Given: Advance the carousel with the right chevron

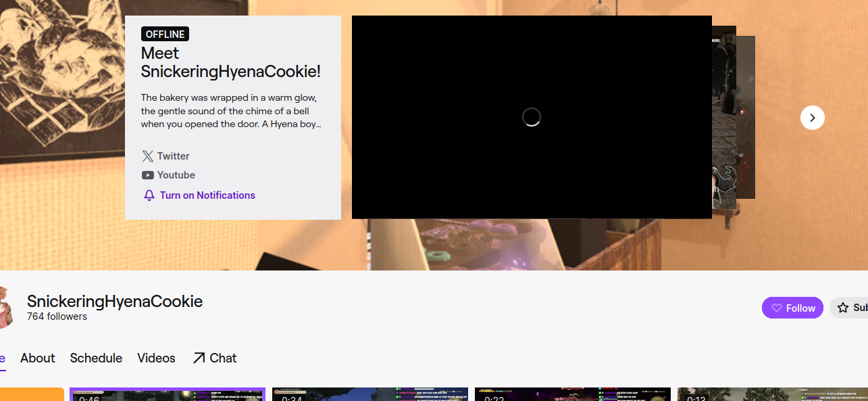Looking at the screenshot, I should (x=812, y=118).
